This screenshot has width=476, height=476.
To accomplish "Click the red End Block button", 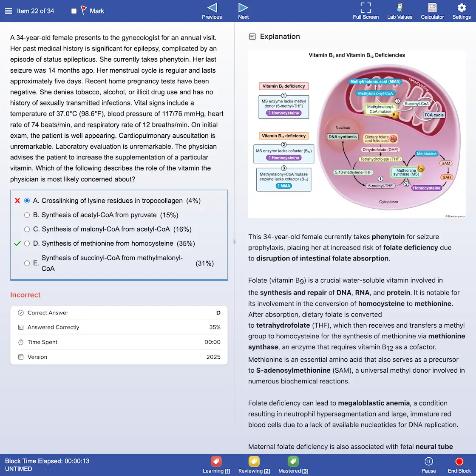I will (459, 465).
